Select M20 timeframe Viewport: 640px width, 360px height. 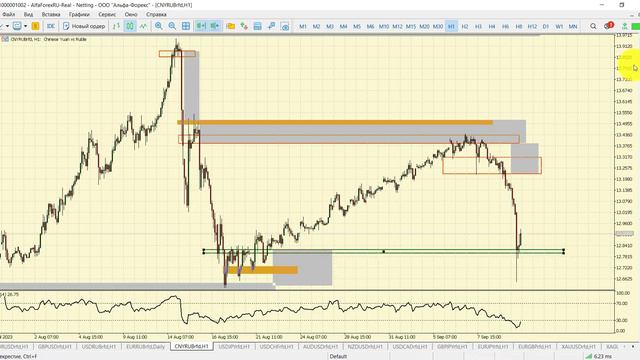click(424, 26)
